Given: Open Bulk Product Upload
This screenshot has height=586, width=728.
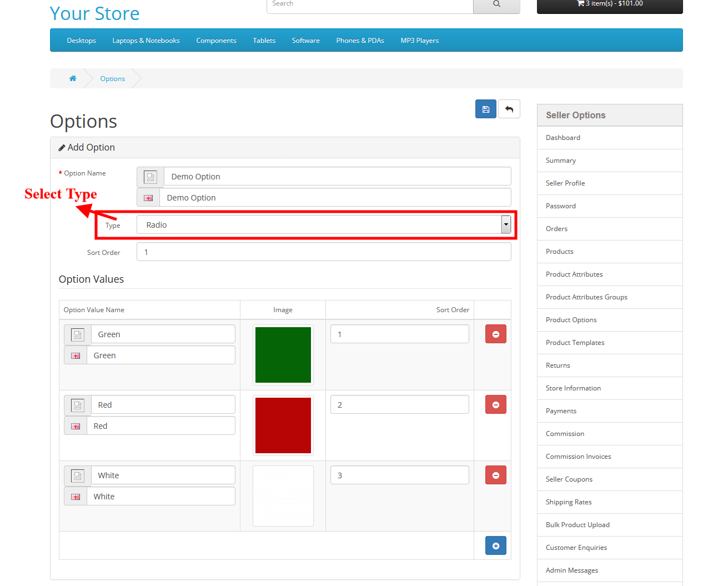Looking at the screenshot, I should click(610, 525).
